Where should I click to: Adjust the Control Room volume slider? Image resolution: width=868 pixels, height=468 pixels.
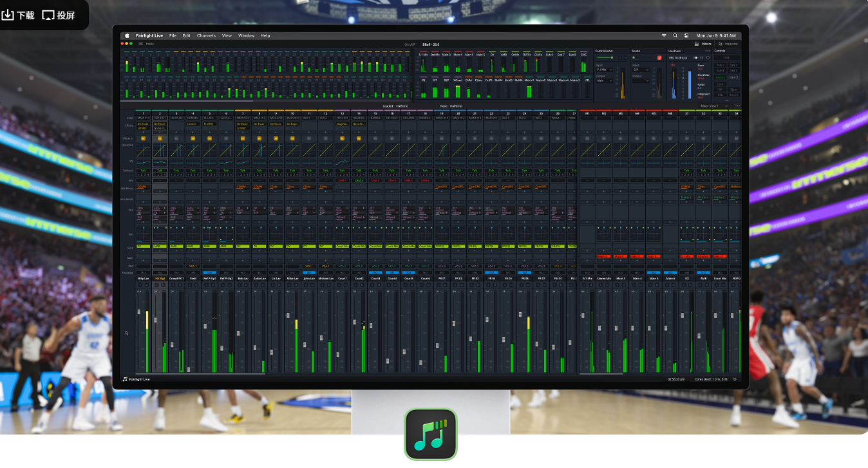click(605, 57)
